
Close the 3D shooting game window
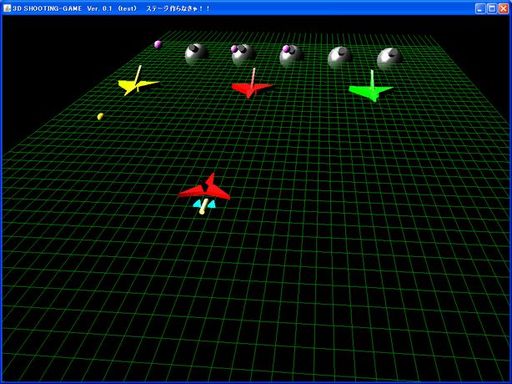point(503,8)
